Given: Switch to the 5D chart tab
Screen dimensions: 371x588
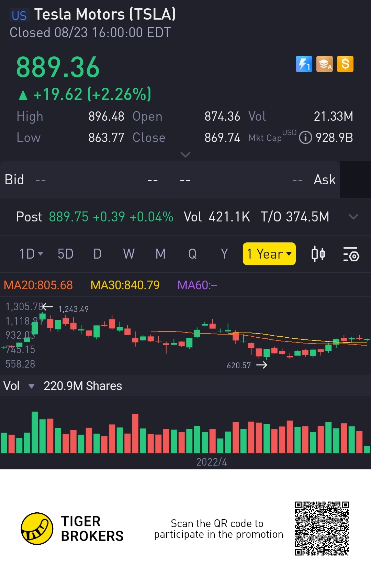Looking at the screenshot, I should tap(65, 254).
